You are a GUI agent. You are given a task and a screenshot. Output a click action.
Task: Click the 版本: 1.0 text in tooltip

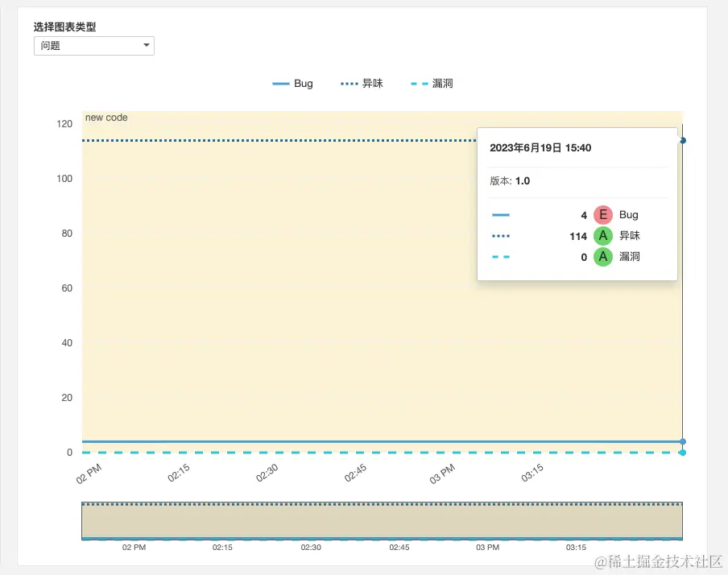coord(510,181)
